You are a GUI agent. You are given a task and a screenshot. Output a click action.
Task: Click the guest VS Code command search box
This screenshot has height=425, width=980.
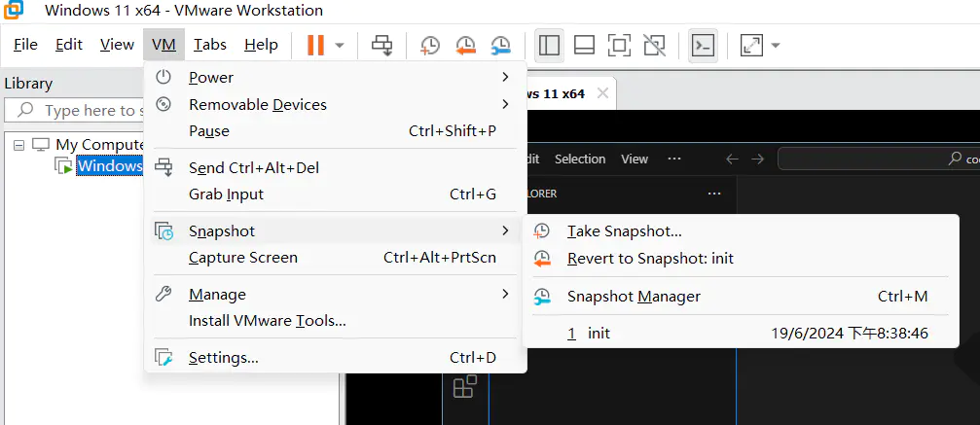pyautogui.click(x=879, y=159)
